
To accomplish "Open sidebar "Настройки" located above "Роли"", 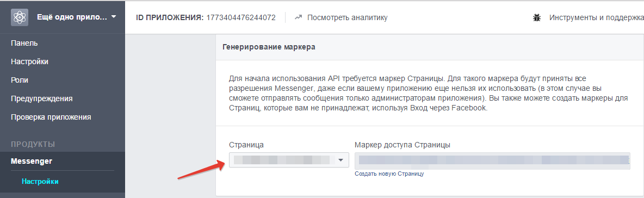I will [29, 61].
